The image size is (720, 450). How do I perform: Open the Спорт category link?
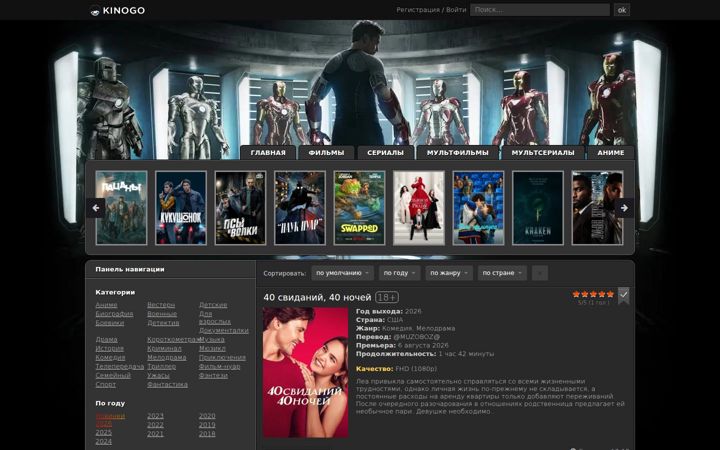click(x=106, y=384)
